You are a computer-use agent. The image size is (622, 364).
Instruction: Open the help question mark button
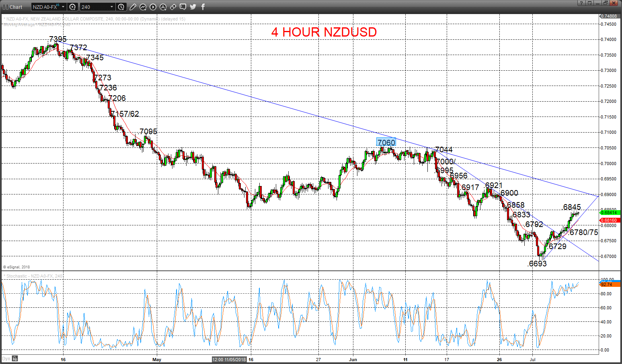(x=581, y=3)
